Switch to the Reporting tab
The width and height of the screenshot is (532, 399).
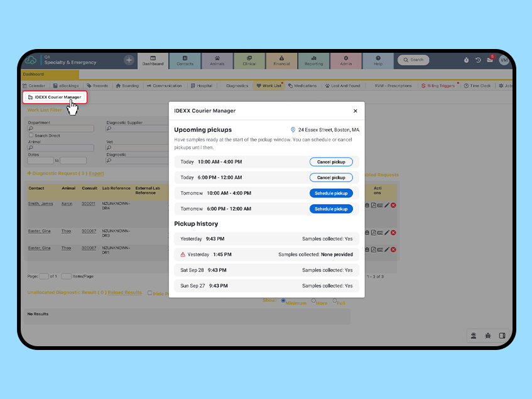pos(314,61)
